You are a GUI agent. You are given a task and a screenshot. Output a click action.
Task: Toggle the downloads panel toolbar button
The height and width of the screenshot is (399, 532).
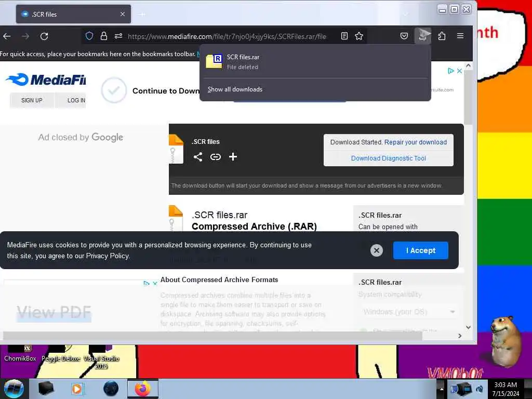[423, 36]
